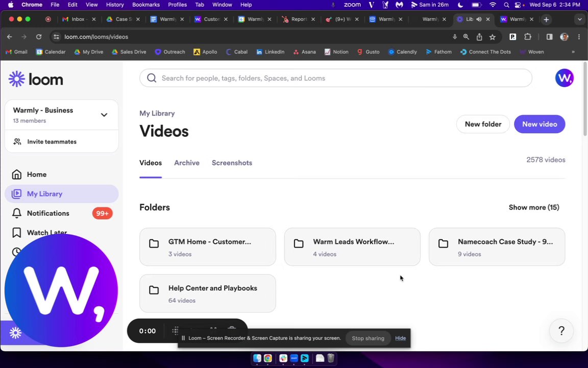Click the share icon in the address bar

pos(479,37)
